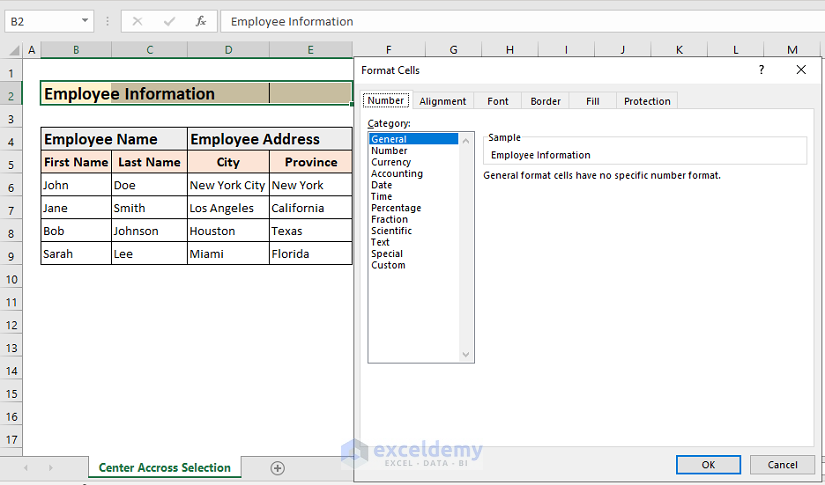The width and height of the screenshot is (825, 485).
Task: Switch to the Alignment tab
Action: pyautogui.click(x=443, y=101)
